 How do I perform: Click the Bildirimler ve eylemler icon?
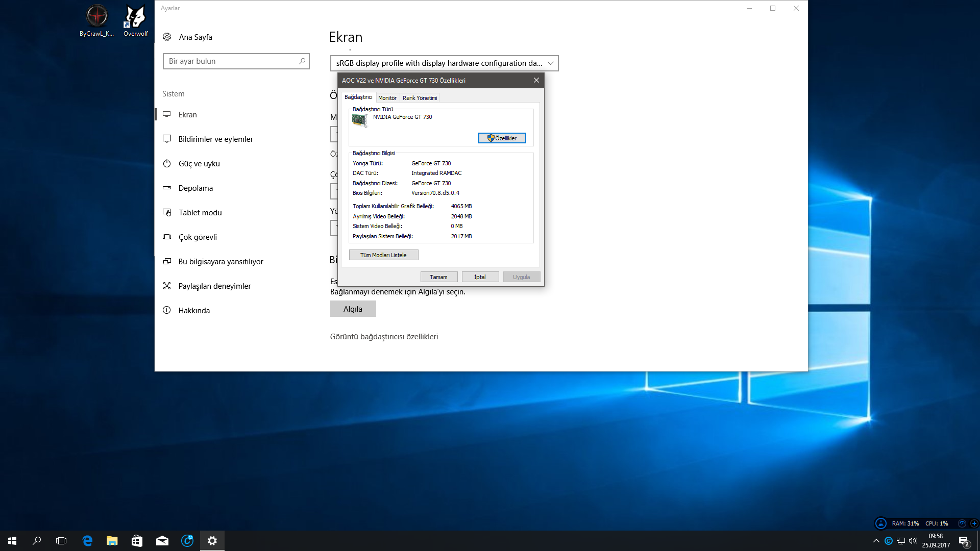[167, 139]
